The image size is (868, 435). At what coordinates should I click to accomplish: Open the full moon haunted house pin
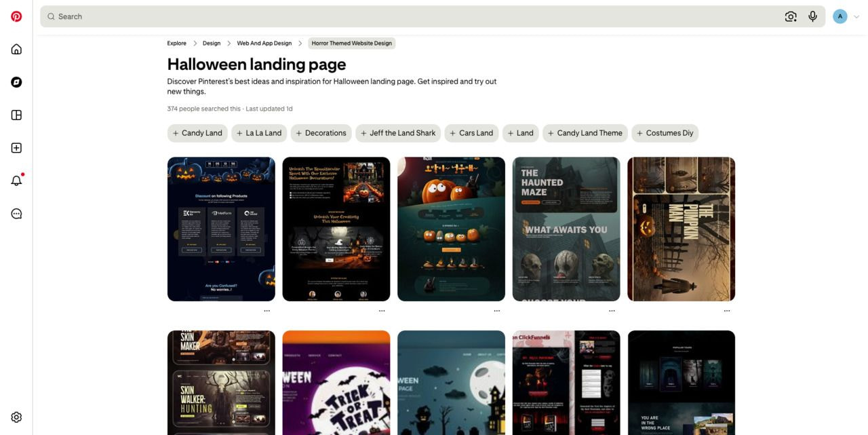[x=452, y=383]
